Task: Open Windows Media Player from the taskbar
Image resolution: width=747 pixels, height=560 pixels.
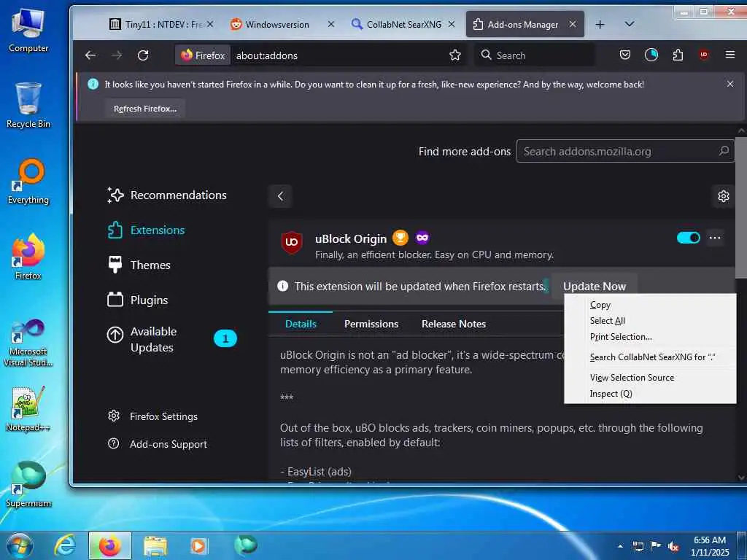Action: click(x=198, y=545)
